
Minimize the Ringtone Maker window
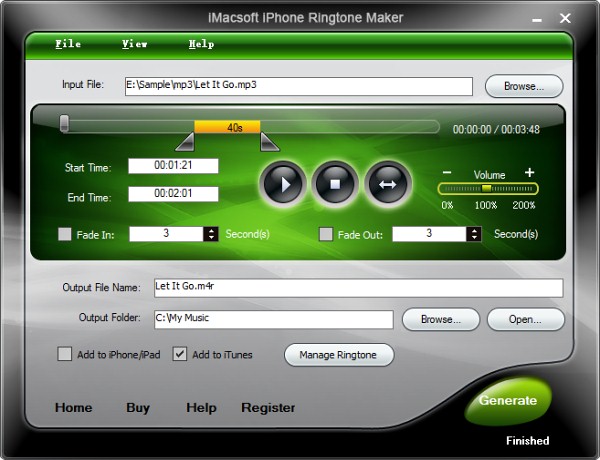537,19
